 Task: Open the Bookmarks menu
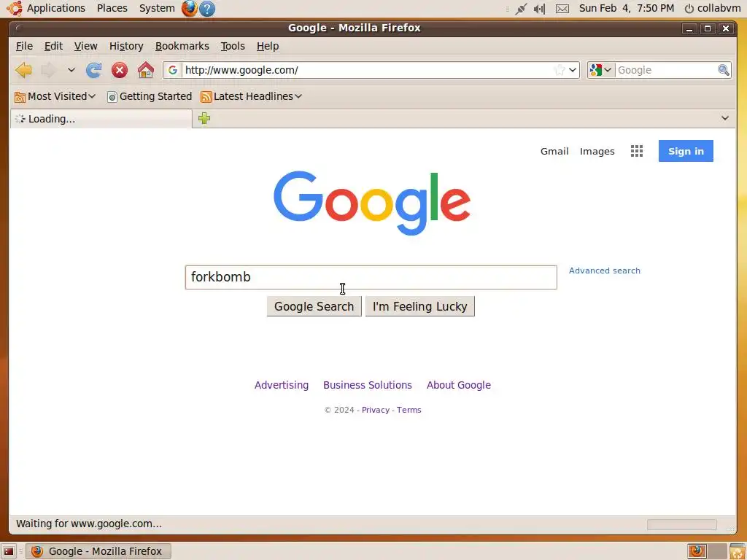[182, 46]
